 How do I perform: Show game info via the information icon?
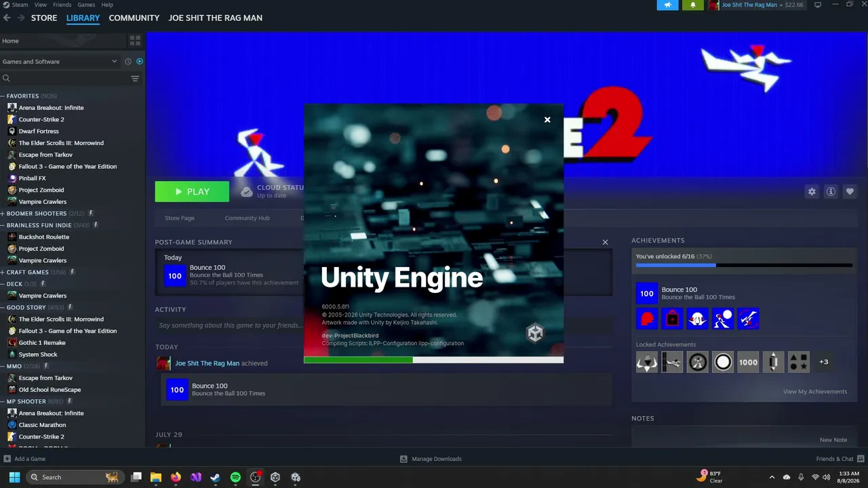tap(831, 192)
